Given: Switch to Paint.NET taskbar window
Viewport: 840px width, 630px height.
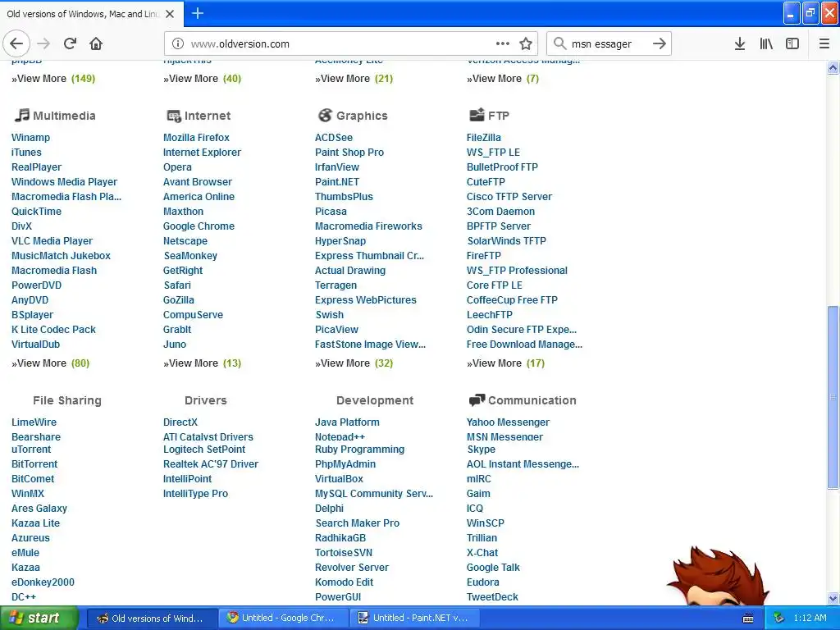Looking at the screenshot, I should (x=416, y=619).
